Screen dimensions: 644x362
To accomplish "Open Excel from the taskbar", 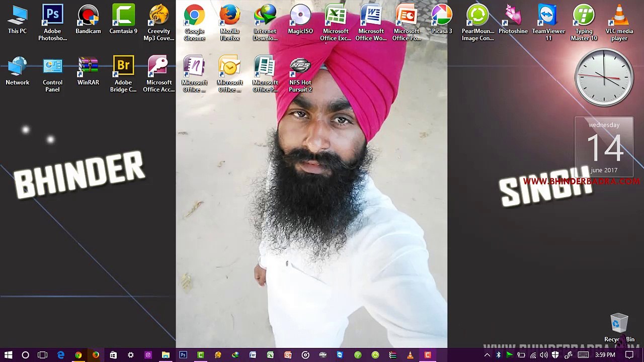I will [x=270, y=355].
